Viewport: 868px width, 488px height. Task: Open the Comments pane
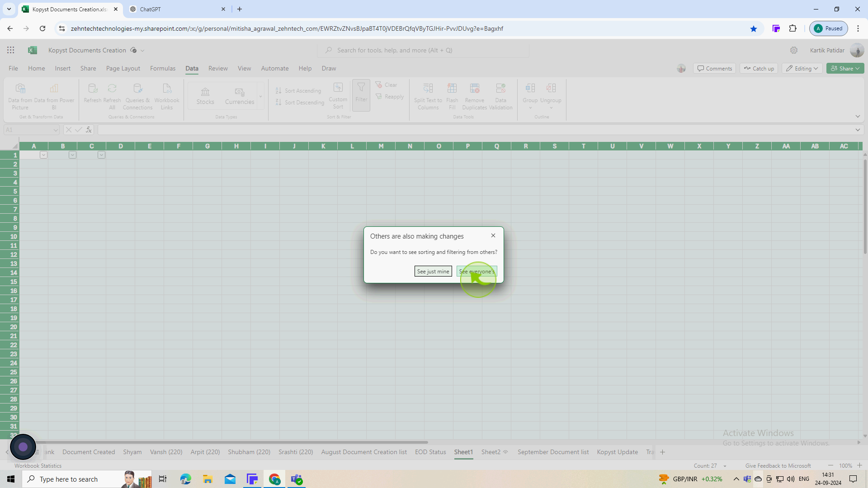tap(715, 68)
